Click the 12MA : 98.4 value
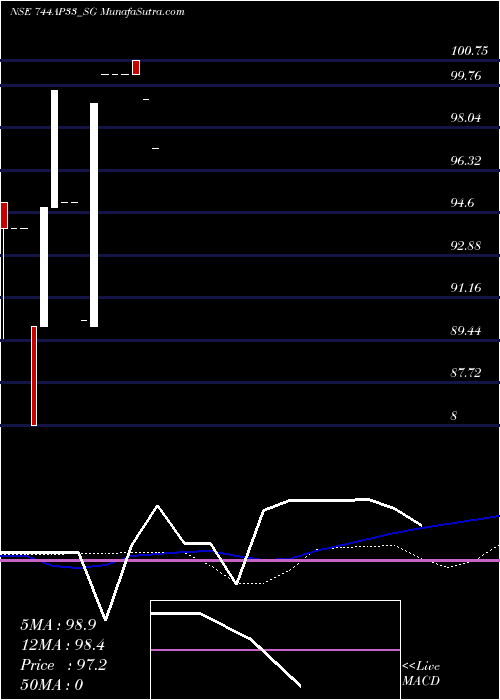 (62, 645)
